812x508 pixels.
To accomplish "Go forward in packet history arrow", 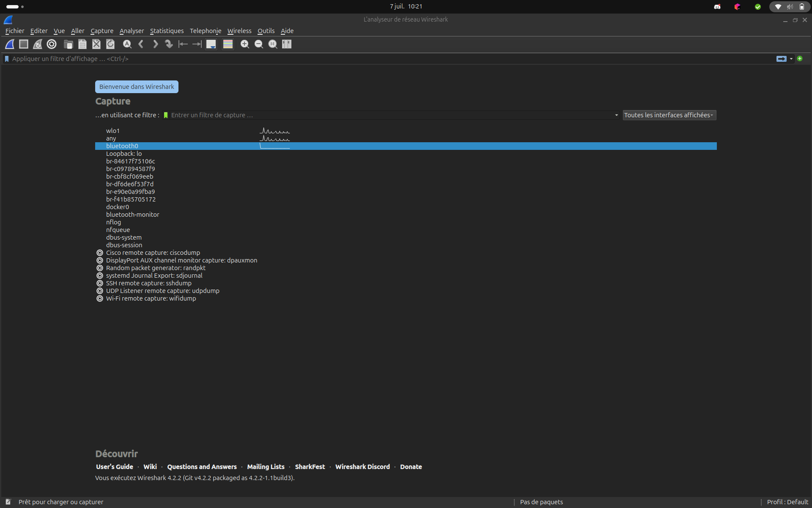I will click(x=155, y=44).
